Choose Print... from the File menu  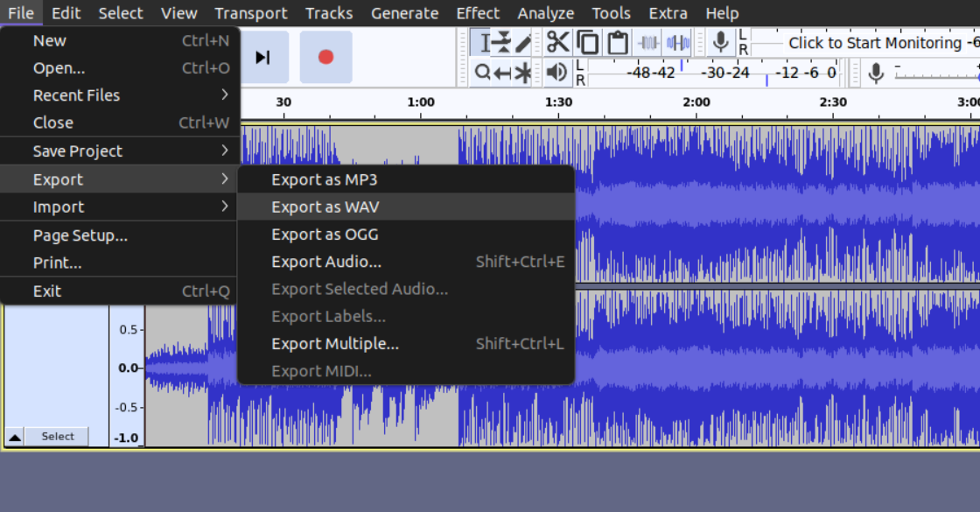120,263
